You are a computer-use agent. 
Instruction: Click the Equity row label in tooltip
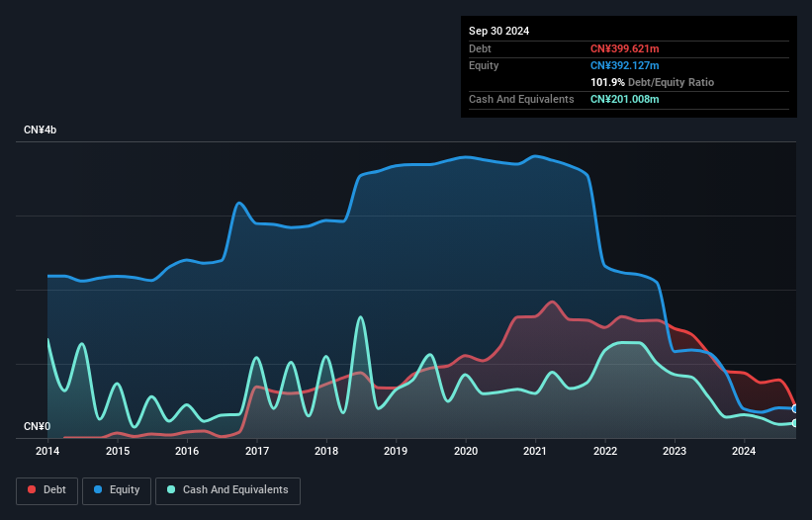484,65
